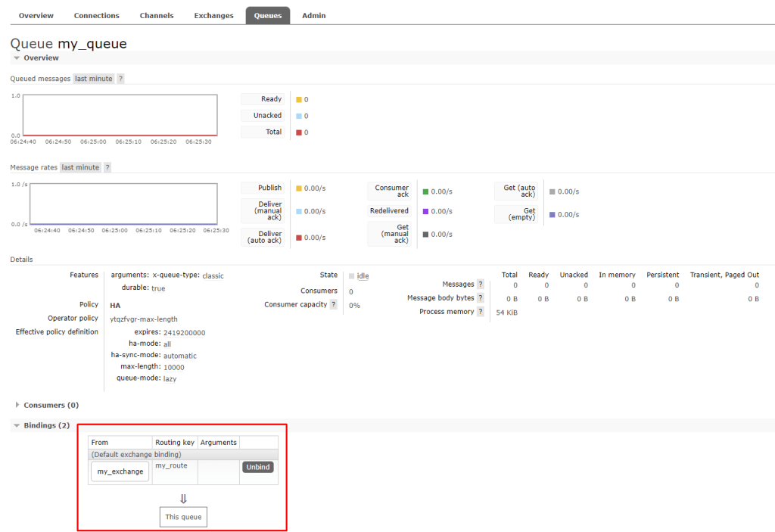The width and height of the screenshot is (775, 532).
Task: Change Message rates last minute range
Action: tap(81, 167)
